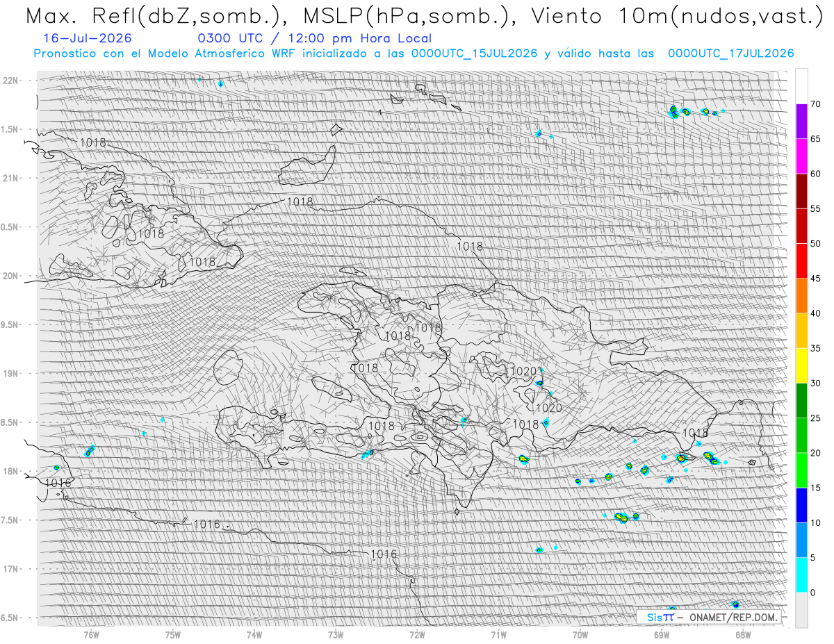This screenshot has height=644, width=834.
Task: Click the color bar value "45"
Action: [815, 279]
